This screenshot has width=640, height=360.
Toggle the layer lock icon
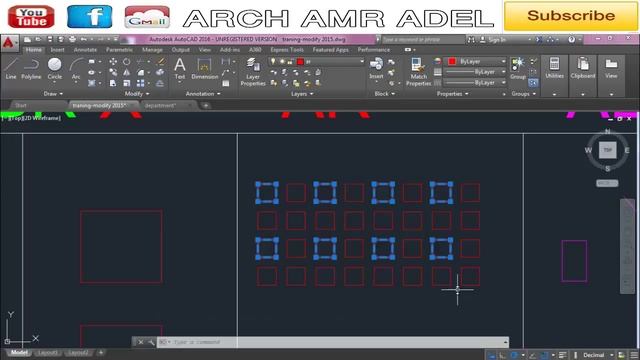290,62
